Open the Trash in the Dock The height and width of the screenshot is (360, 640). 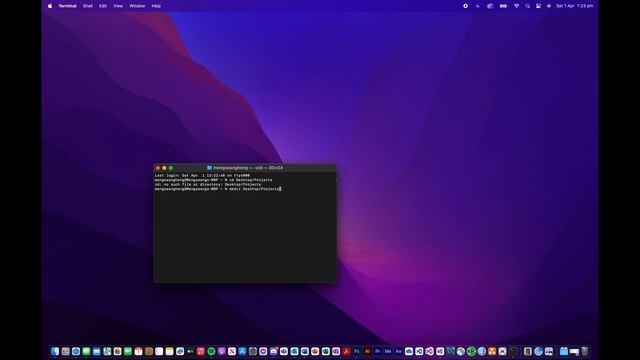[584, 351]
